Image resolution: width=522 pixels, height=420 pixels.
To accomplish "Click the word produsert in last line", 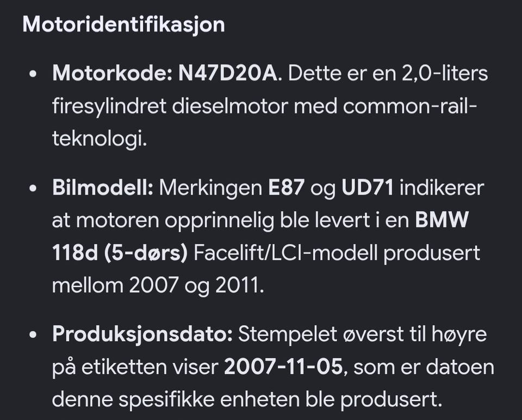I will [x=391, y=400].
